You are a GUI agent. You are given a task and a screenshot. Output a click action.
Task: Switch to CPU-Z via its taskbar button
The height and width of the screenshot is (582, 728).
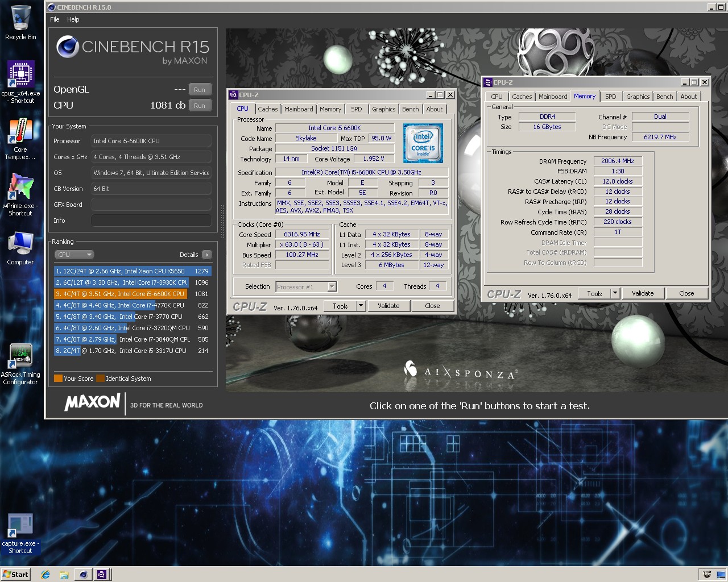tap(102, 575)
